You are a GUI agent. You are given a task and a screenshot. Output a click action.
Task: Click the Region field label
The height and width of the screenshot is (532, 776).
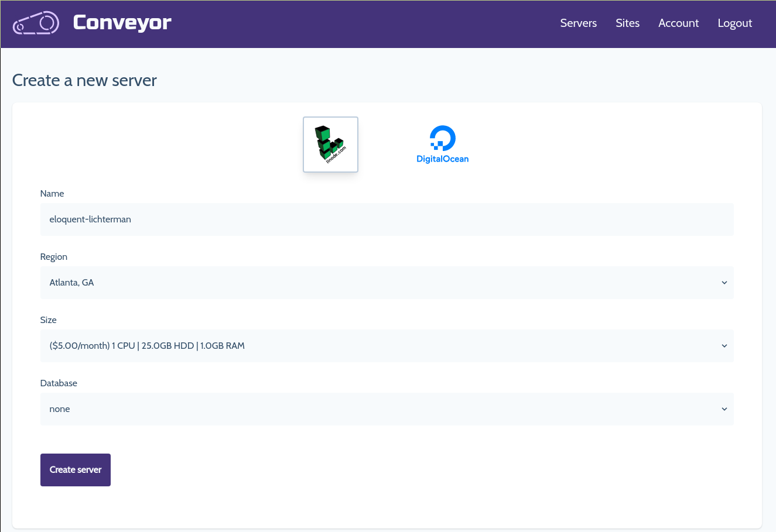(x=54, y=257)
